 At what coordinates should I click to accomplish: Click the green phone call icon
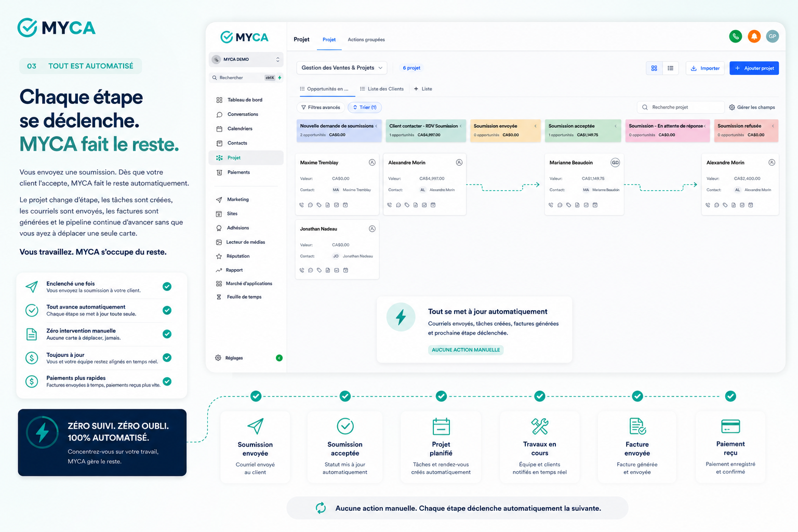tap(735, 36)
